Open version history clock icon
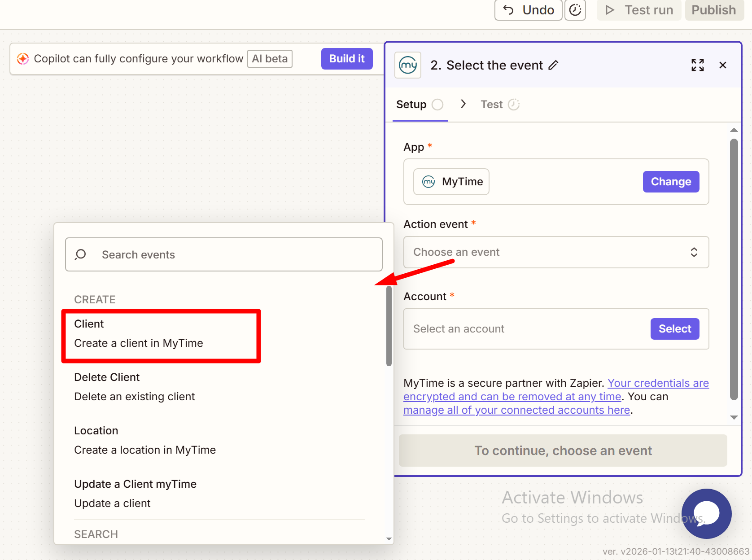Image resolution: width=752 pixels, height=560 pixels. click(575, 10)
